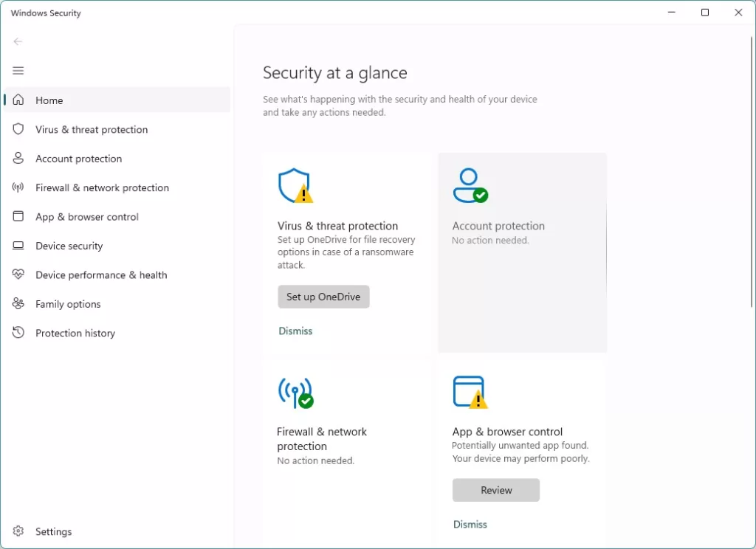Click the Settings gear icon
Screen dimensions: 756x549
(x=18, y=531)
